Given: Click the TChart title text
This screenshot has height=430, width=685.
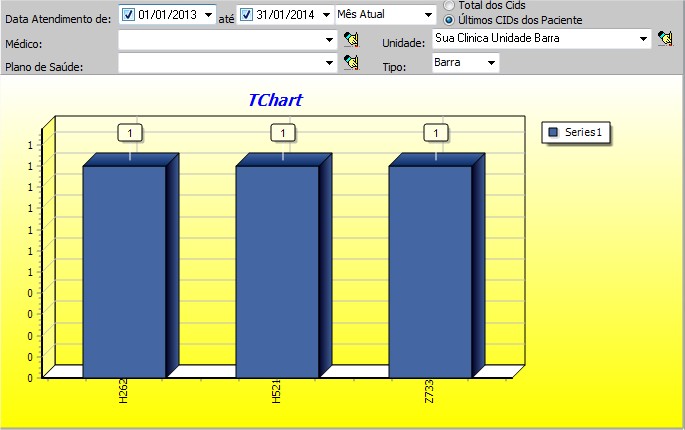Looking at the screenshot, I should coord(275,100).
